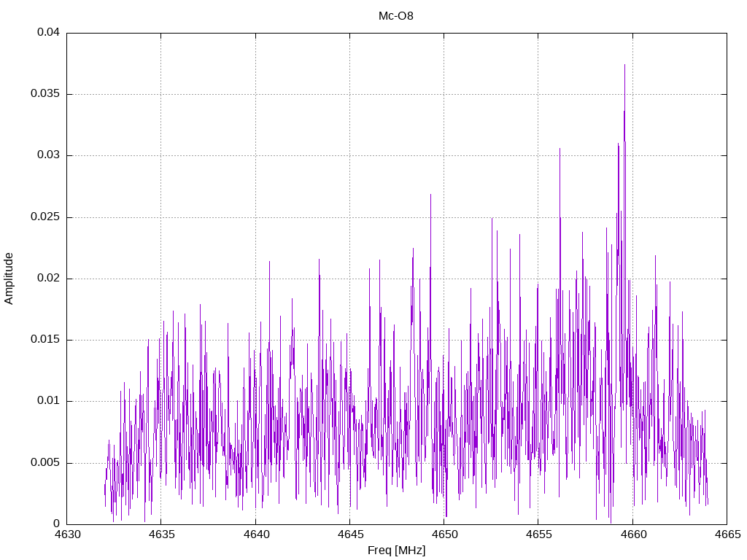The image size is (747, 560).
Task: Click the 4665 x-axis tick label
Action: tap(727, 534)
